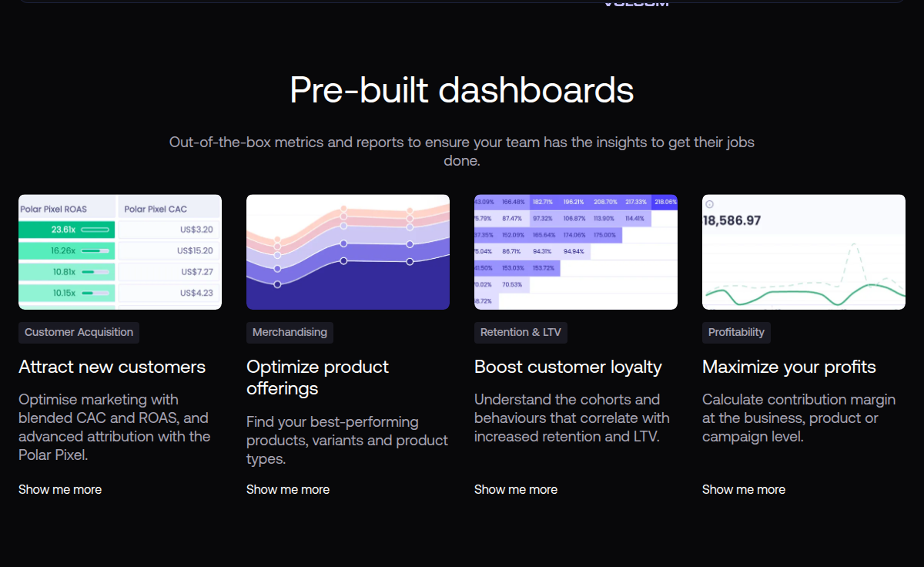The height and width of the screenshot is (567, 924).
Task: Click the Polar Pixel CAC column header
Action: pos(156,209)
